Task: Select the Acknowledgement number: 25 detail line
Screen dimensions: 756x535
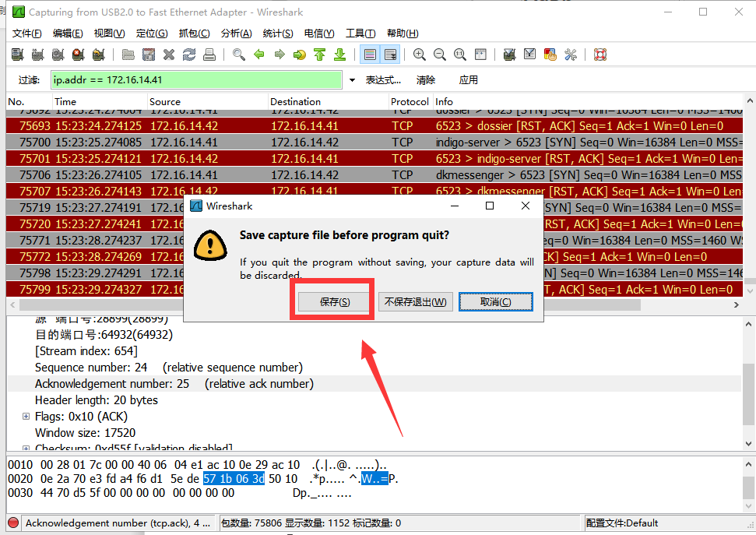Action: 374,383
